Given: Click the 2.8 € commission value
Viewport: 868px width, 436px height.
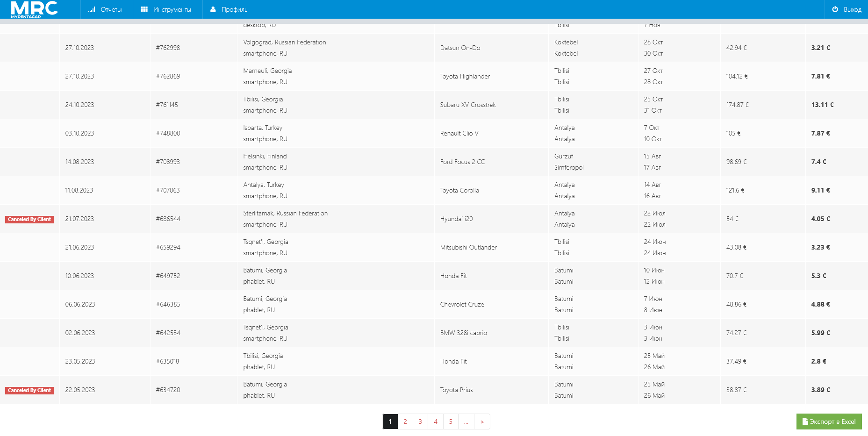Looking at the screenshot, I should tap(818, 361).
